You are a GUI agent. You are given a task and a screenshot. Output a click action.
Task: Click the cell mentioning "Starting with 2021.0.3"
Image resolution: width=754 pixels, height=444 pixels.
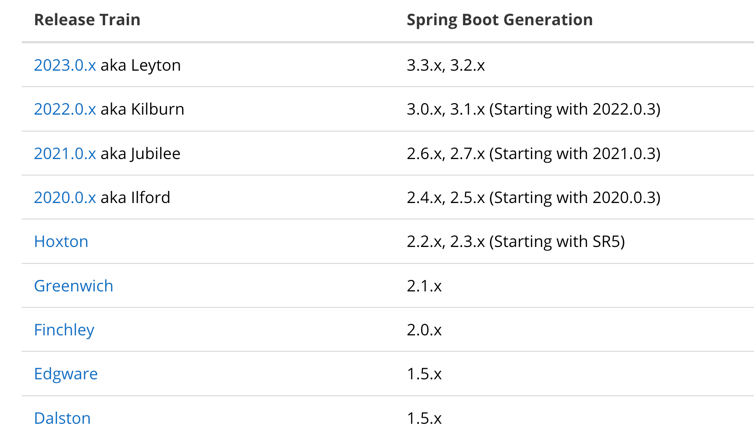(x=533, y=154)
